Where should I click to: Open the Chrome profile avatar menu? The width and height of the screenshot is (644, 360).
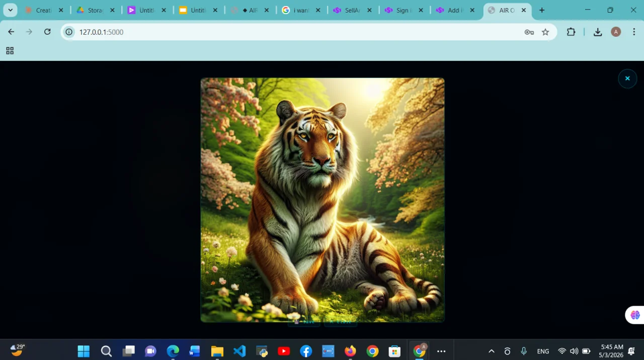point(616,32)
